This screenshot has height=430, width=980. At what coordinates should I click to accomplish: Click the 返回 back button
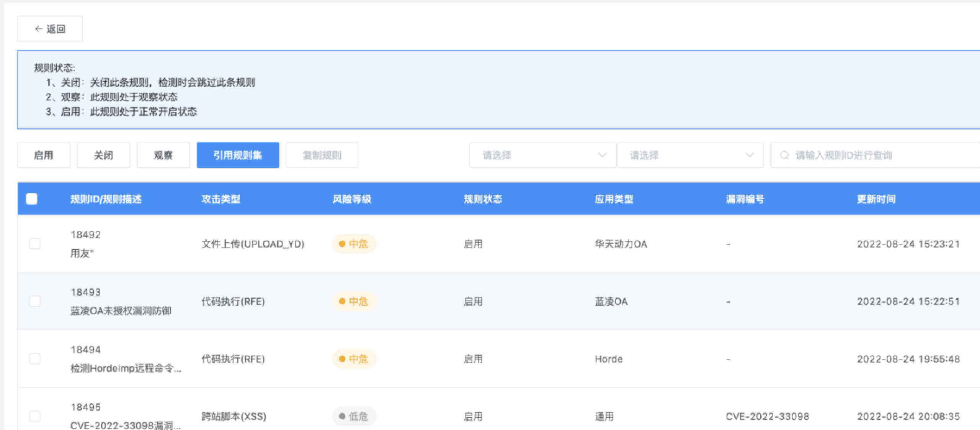[50, 29]
